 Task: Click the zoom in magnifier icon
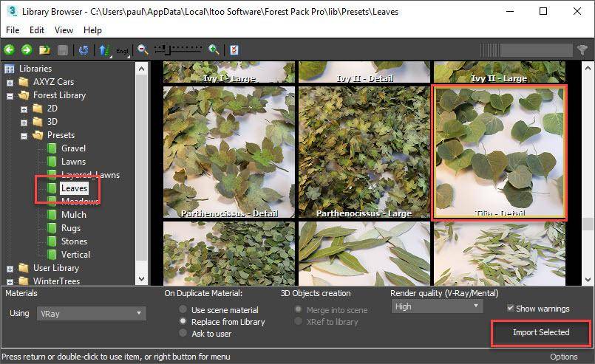(214, 50)
